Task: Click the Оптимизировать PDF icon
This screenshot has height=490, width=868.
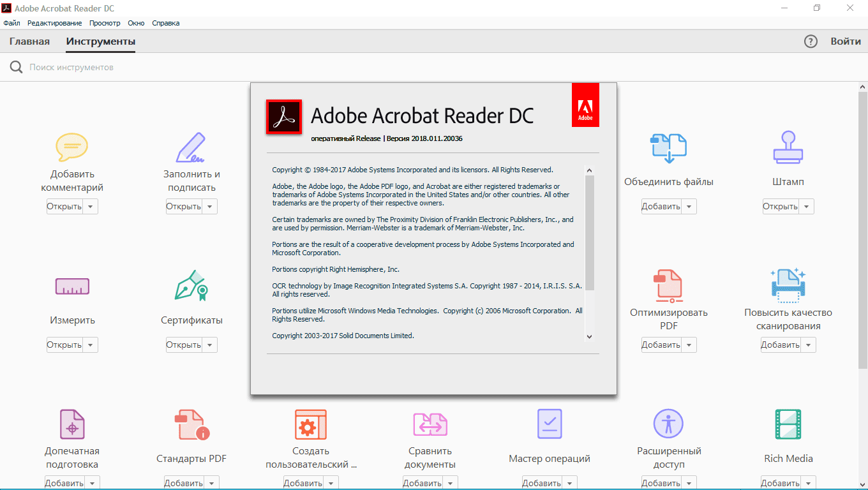Action: point(668,286)
